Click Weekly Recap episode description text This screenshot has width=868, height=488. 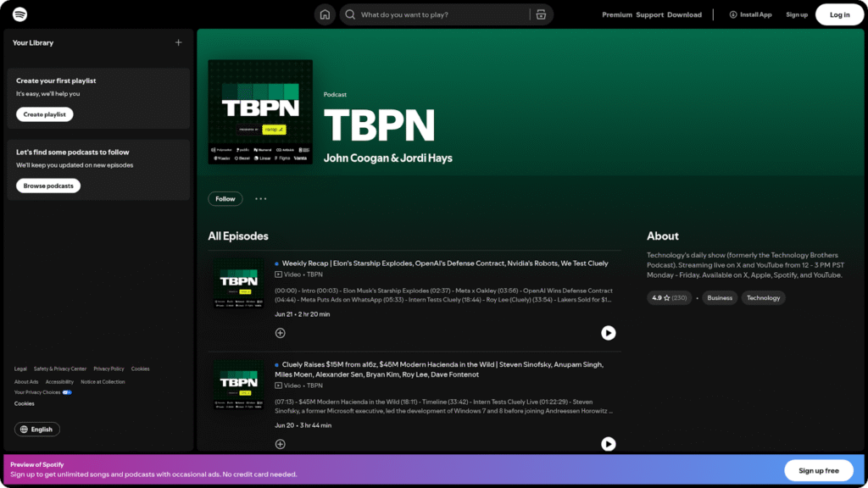pyautogui.click(x=443, y=295)
